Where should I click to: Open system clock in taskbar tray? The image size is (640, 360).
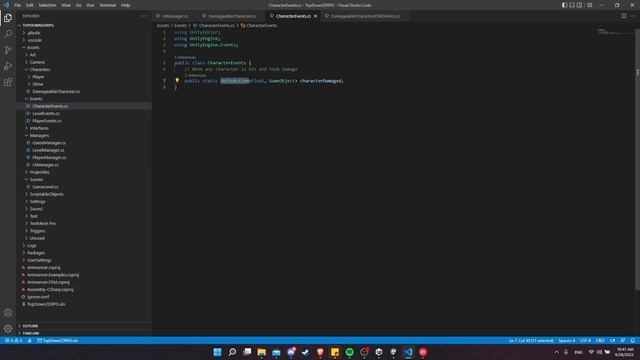625,352
